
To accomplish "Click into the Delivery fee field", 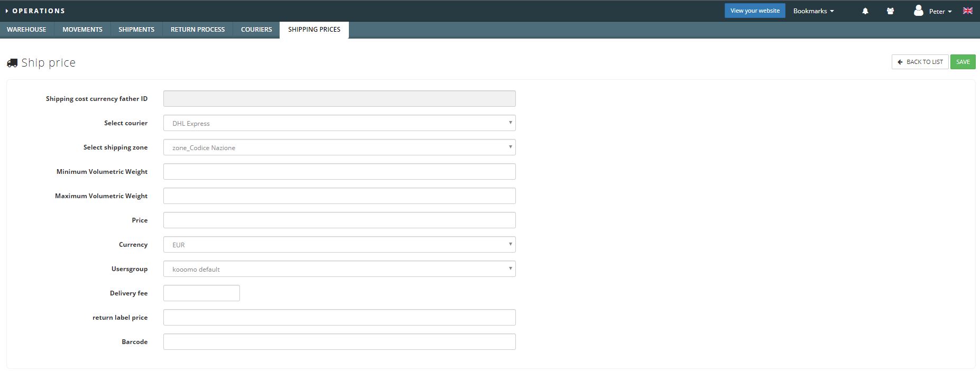I will pyautogui.click(x=201, y=293).
